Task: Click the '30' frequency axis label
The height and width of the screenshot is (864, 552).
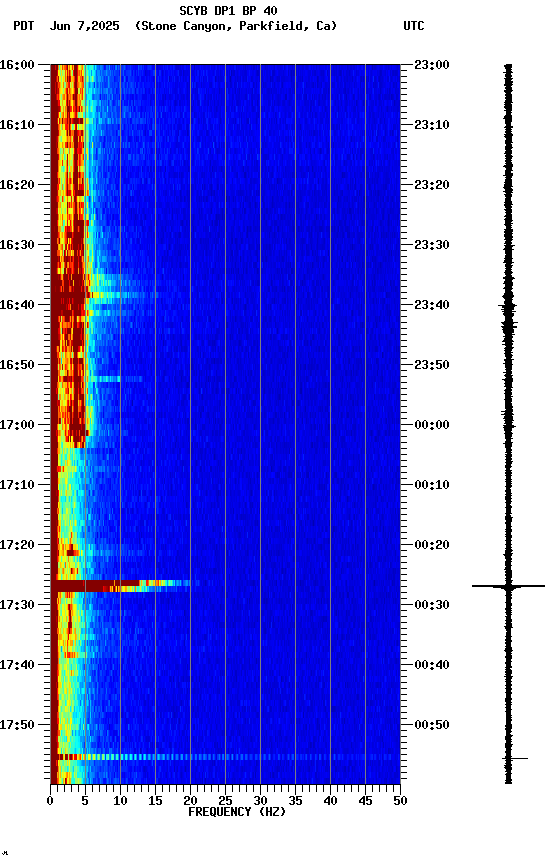Action: click(x=260, y=802)
